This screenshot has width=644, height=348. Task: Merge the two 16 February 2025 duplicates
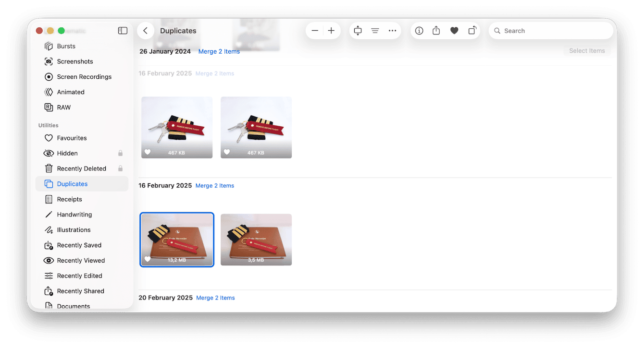[214, 185]
